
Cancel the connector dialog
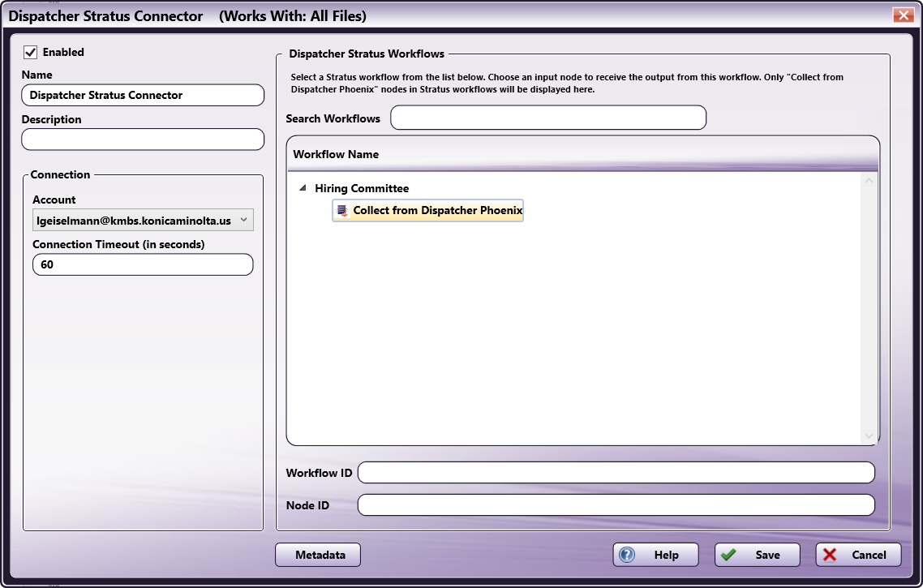pyautogui.click(x=858, y=555)
